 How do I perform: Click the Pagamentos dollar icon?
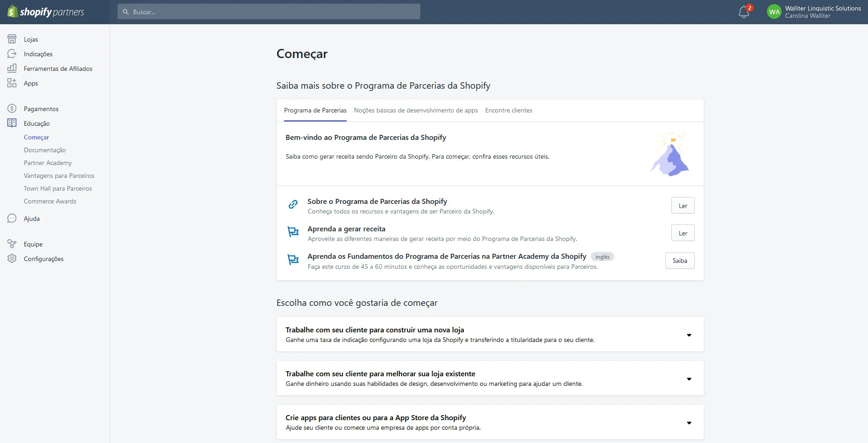(x=12, y=108)
